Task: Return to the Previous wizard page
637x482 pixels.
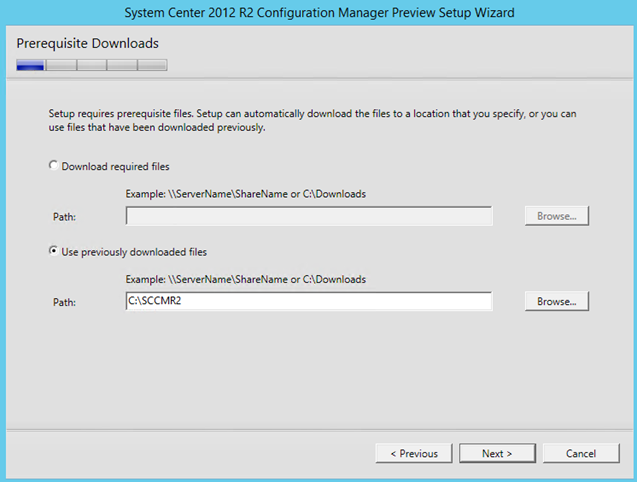Action: (414, 453)
